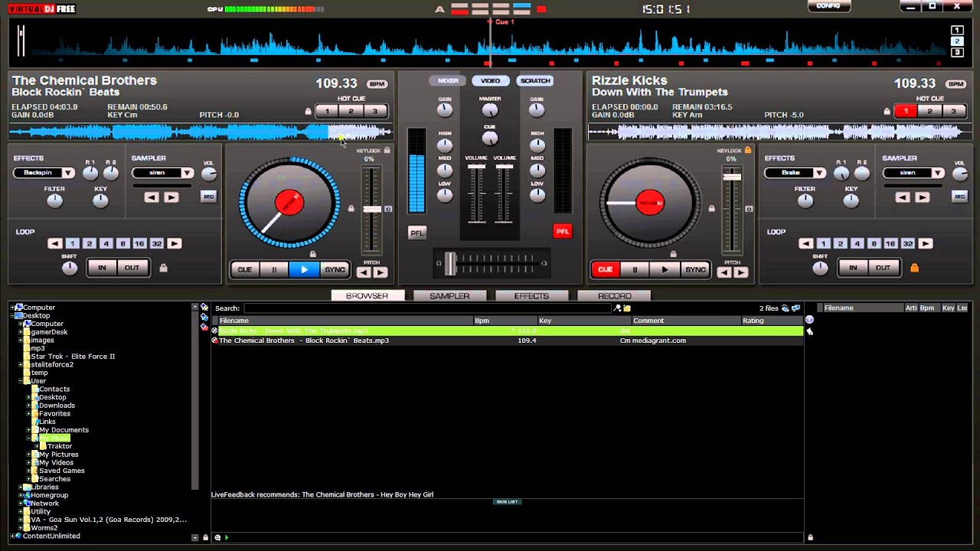This screenshot has width=980, height=551.
Task: Adjust left channel volume fader
Action: click(476, 168)
